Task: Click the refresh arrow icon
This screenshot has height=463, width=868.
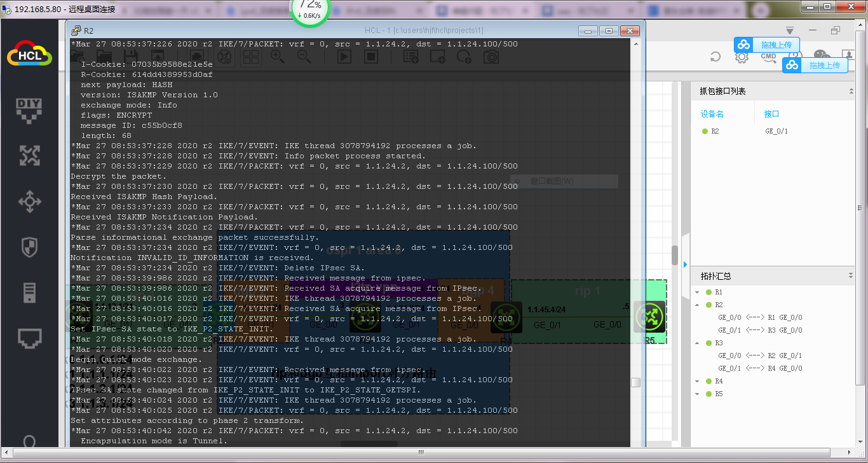Action: point(715,57)
